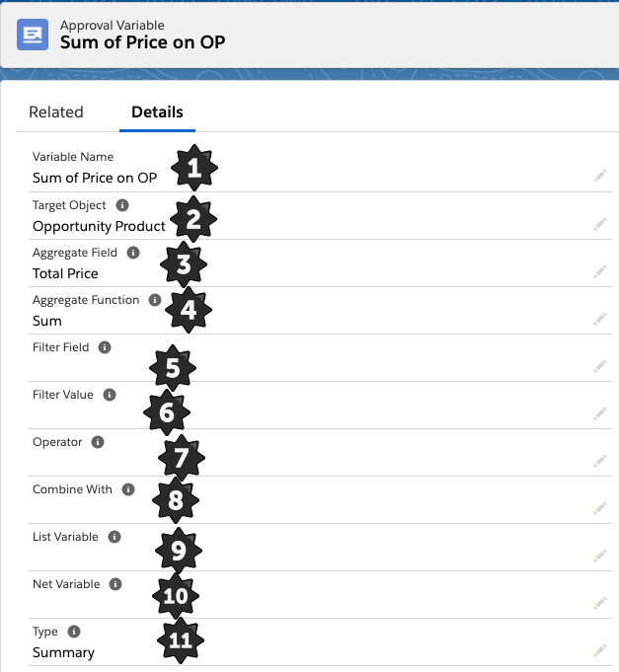Edit the Combine With field pencil
The width and height of the screenshot is (619, 672).
point(599,508)
